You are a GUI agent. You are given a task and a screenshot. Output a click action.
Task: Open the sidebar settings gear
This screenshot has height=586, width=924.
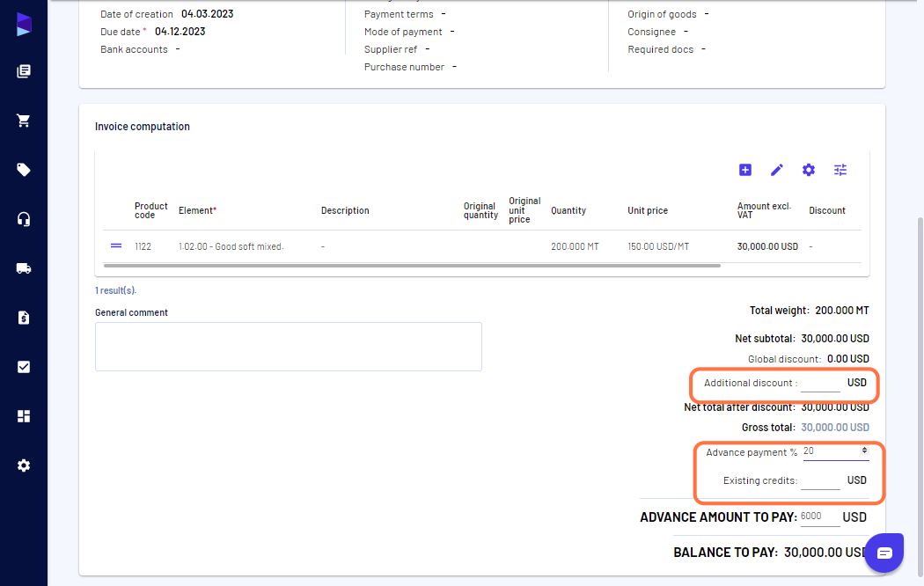pos(24,465)
